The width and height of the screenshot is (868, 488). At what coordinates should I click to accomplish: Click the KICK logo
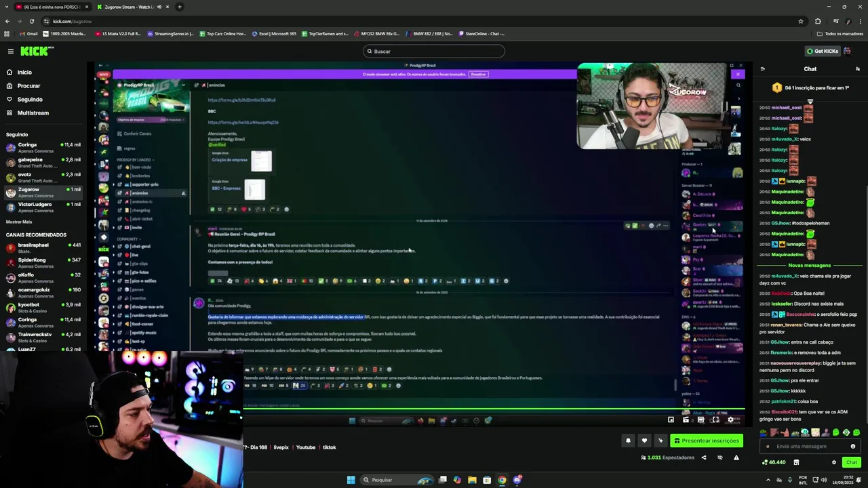36,51
